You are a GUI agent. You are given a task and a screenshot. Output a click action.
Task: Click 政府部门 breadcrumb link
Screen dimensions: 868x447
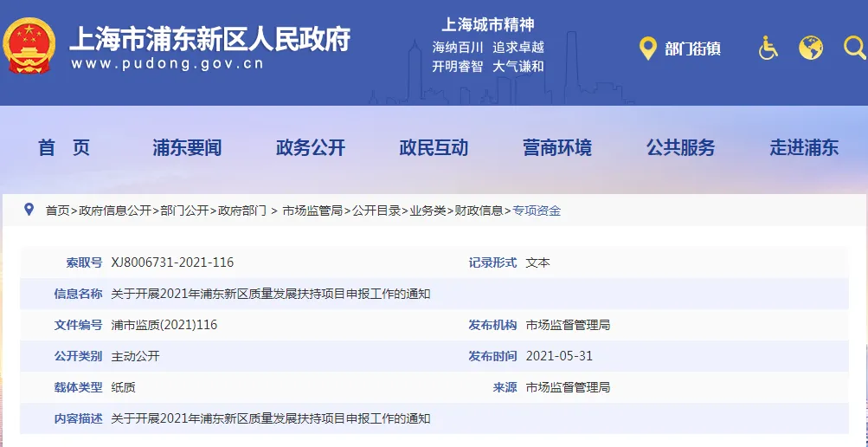(x=242, y=211)
